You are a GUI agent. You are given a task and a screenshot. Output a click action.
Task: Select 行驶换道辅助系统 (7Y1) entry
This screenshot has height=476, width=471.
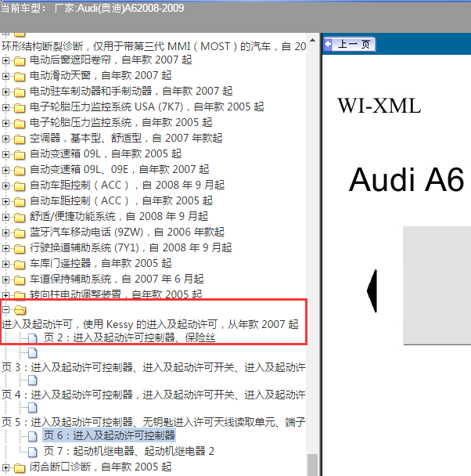coord(131,247)
